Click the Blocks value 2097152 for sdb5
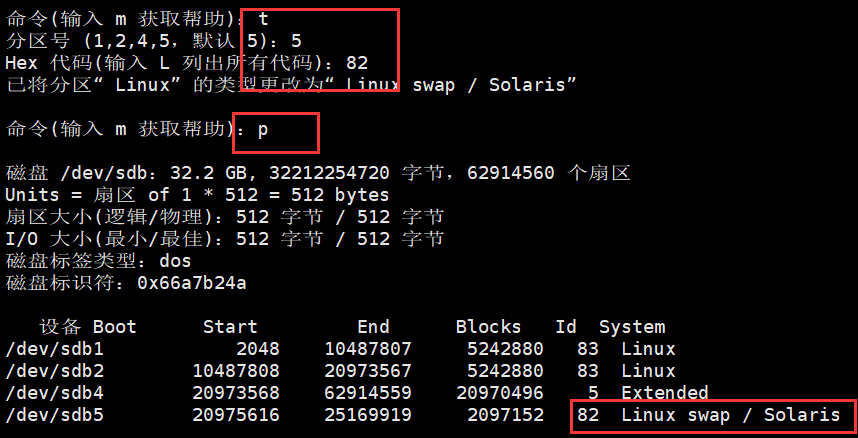Image resolution: width=858 pixels, height=438 pixels. pos(505,415)
